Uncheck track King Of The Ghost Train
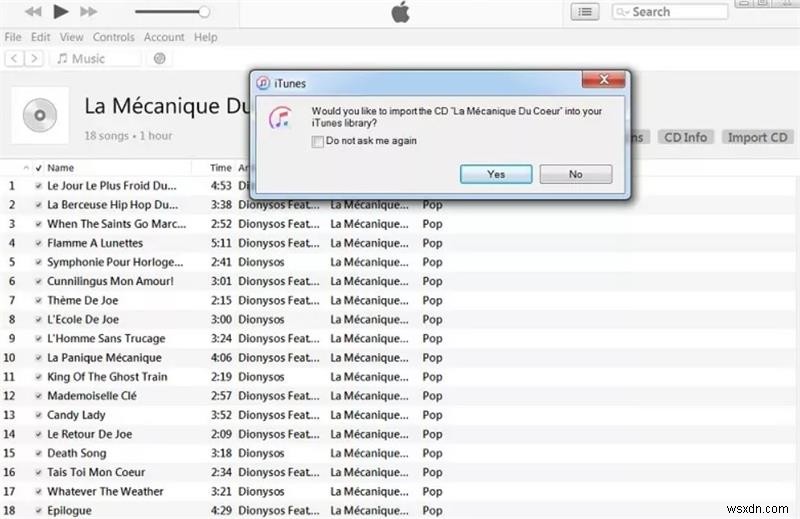The image size is (800, 519). (x=38, y=378)
